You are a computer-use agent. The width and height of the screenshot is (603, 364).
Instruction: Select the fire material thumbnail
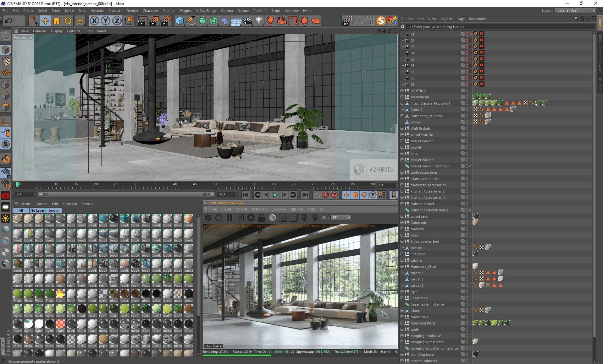[x=60, y=296]
